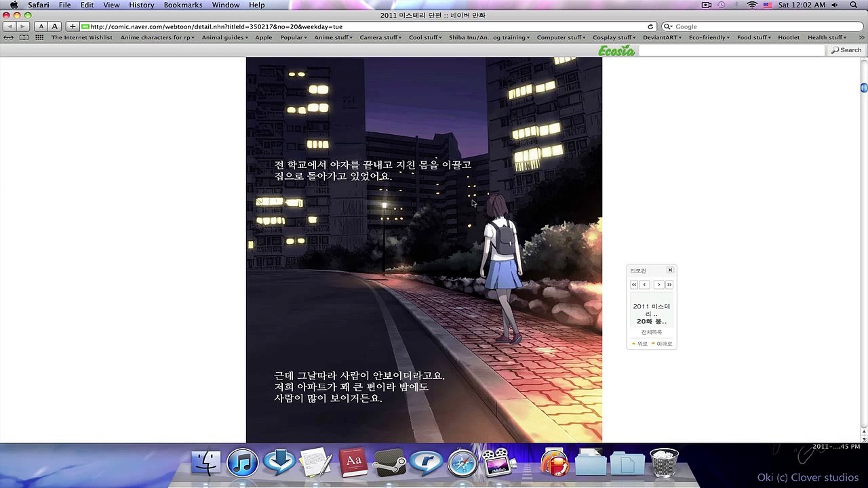Open the Window menu
This screenshot has height=488, width=868.
226,5
